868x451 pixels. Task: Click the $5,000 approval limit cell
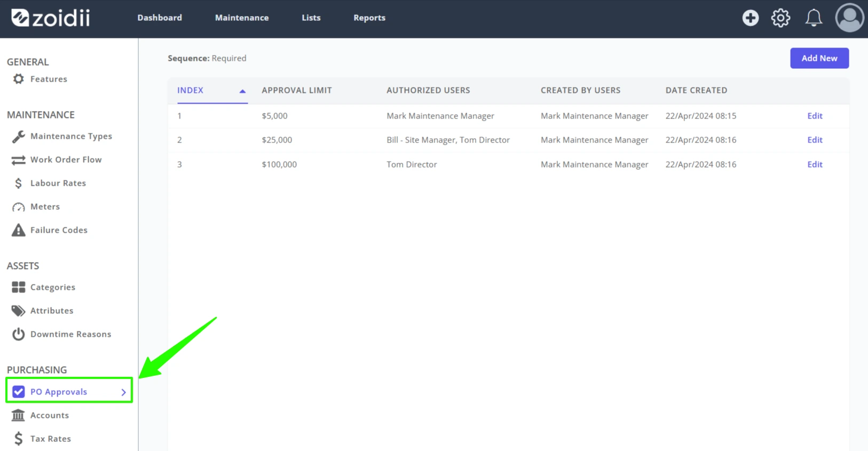274,116
